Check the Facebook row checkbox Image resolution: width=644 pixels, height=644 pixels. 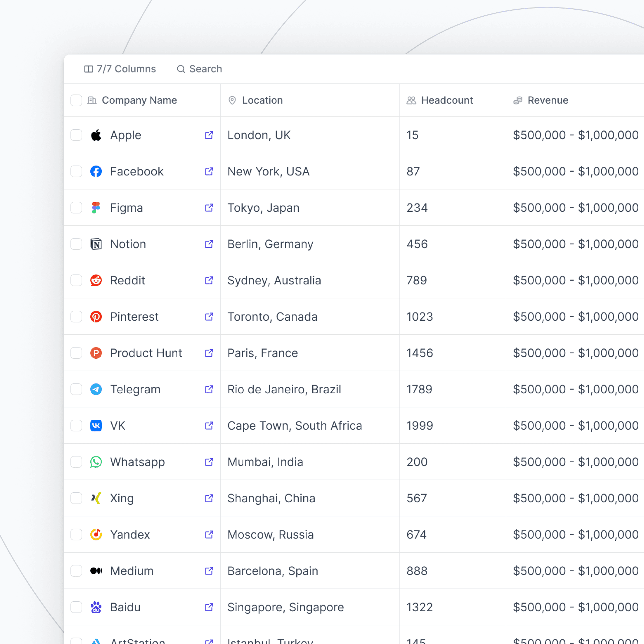[76, 171]
